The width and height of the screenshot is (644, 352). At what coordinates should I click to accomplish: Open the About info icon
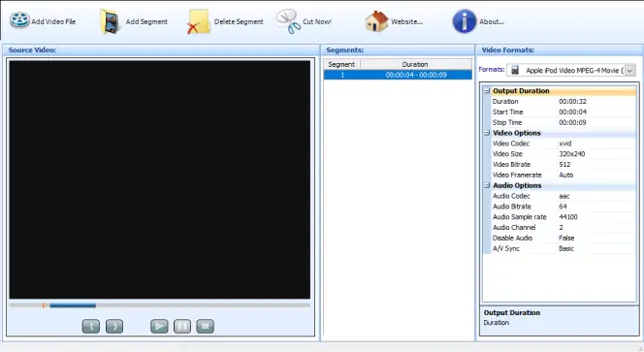coord(465,21)
